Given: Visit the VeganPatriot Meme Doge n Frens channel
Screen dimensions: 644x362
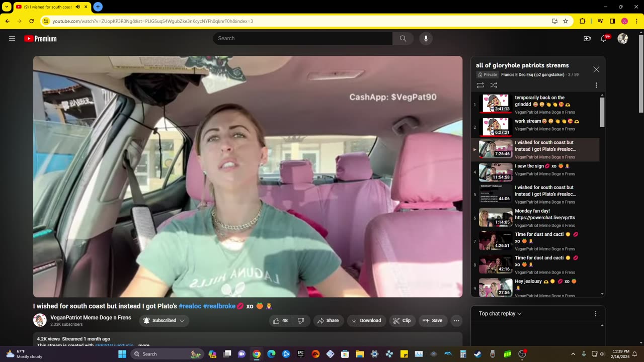Looking at the screenshot, I should 91,318.
